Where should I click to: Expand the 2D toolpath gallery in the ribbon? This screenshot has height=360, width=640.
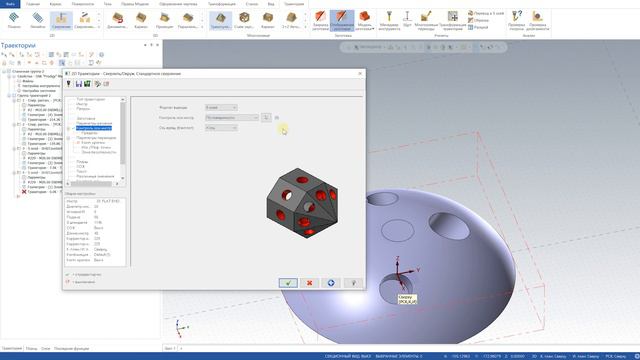tap(99, 27)
